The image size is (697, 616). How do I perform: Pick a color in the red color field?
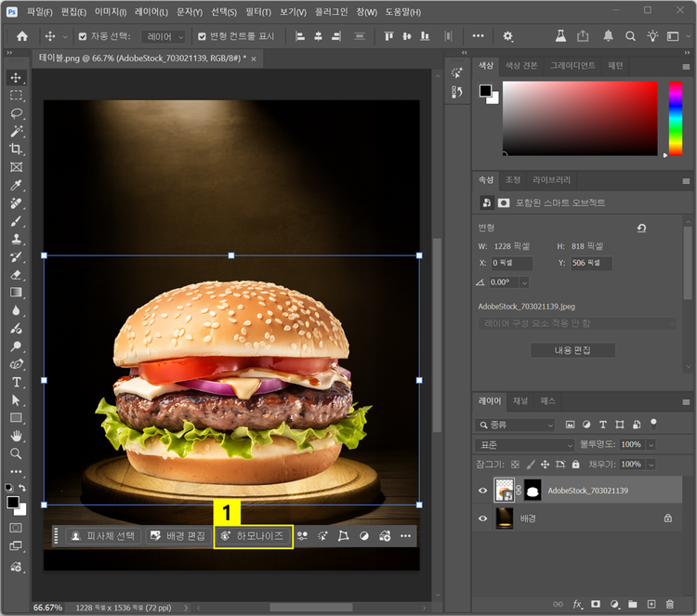click(x=580, y=118)
